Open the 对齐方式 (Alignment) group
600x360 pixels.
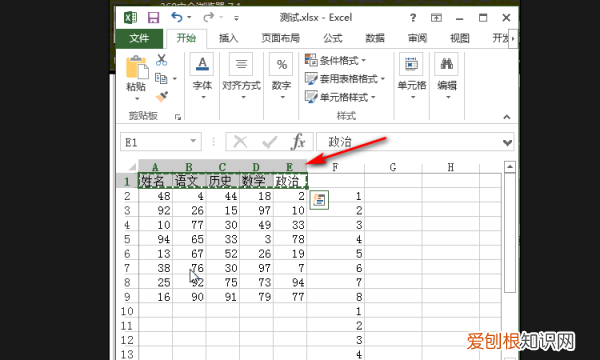[241, 77]
